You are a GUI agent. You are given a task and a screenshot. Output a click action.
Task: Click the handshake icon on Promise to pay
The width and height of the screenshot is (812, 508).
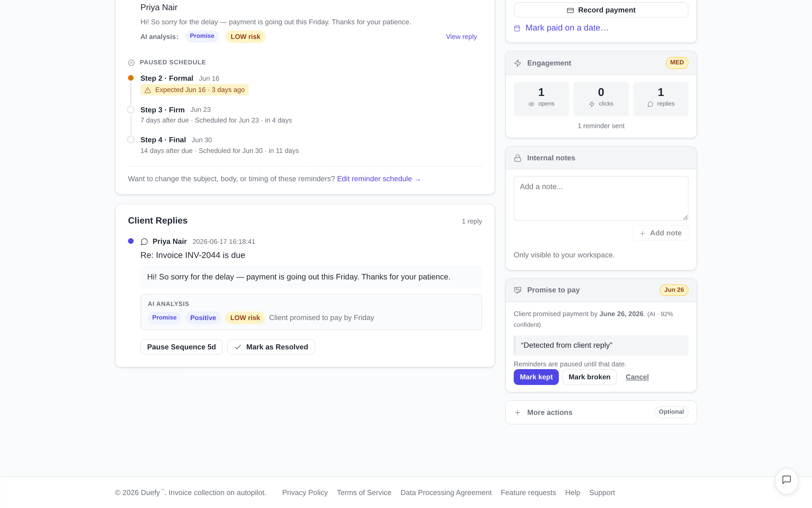click(x=518, y=290)
